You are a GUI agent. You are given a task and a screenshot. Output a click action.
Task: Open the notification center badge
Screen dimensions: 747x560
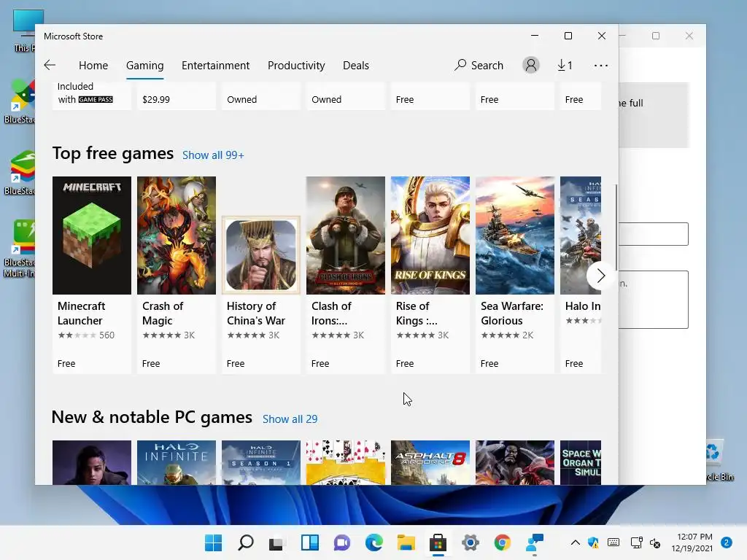coord(727,542)
